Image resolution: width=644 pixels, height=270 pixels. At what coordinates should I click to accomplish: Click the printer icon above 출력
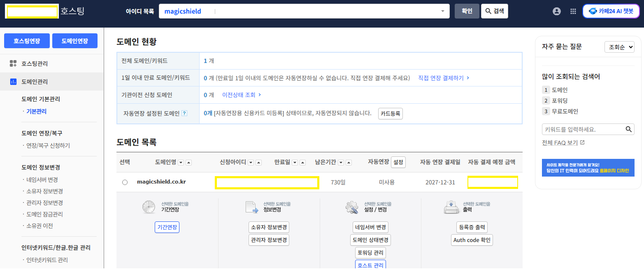point(451,207)
